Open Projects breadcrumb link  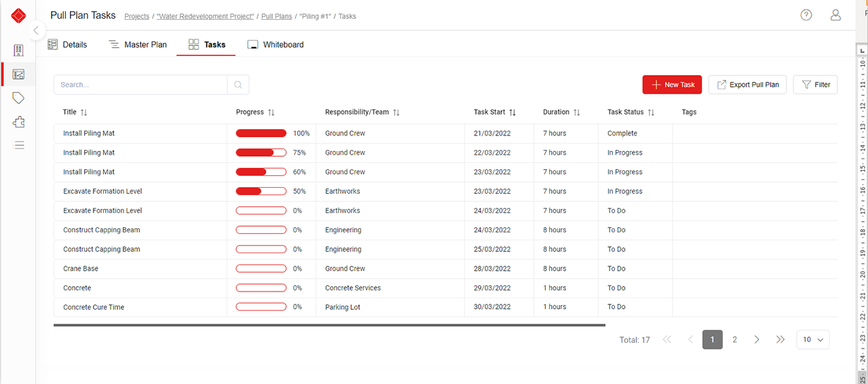point(137,16)
